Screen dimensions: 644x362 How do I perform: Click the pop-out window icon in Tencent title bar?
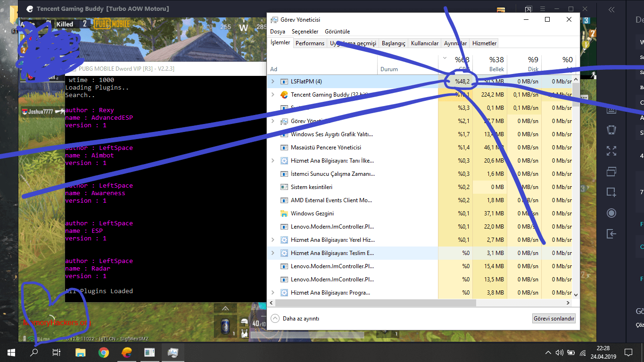pyautogui.click(x=528, y=9)
